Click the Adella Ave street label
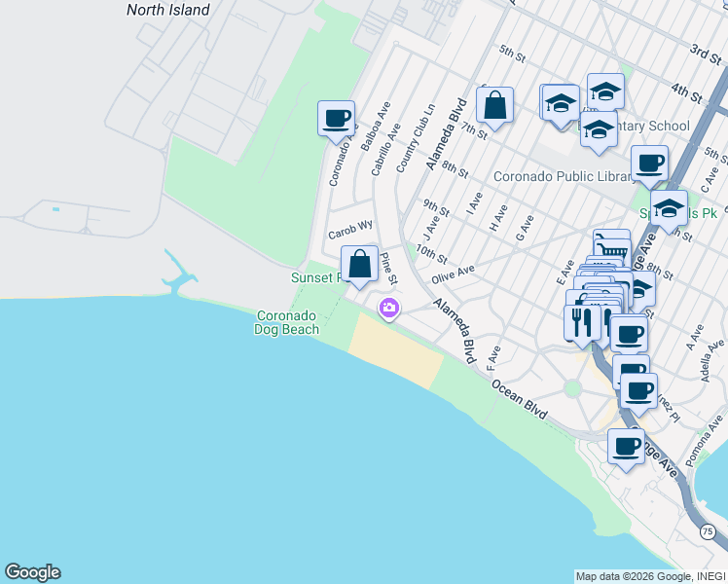 pos(712,362)
